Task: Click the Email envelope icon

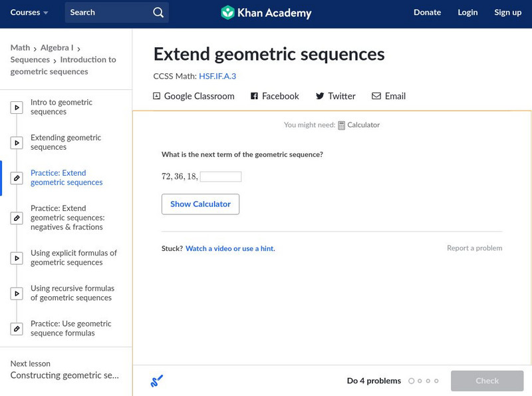Action: tap(376, 97)
